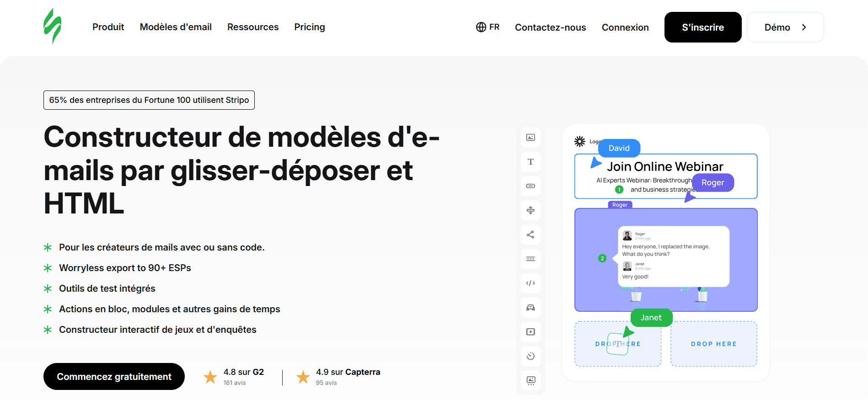Click the globe language icon
The image size is (868, 400).
pos(481,27)
